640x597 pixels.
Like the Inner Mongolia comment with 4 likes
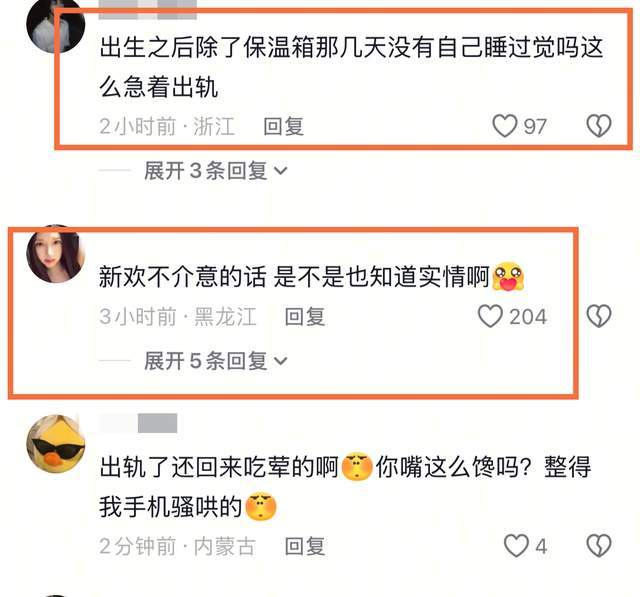516,546
